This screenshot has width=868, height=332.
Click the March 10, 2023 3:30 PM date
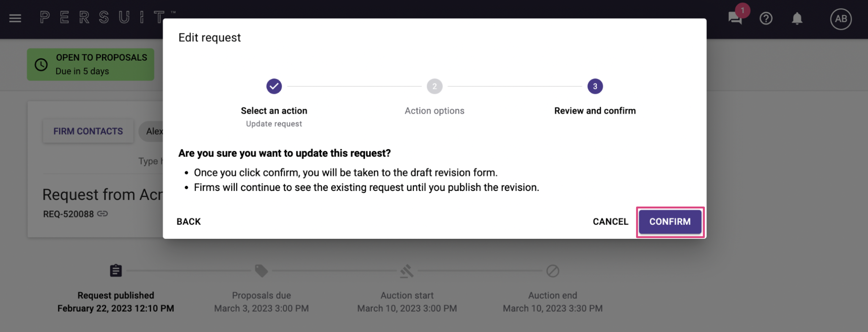click(553, 308)
